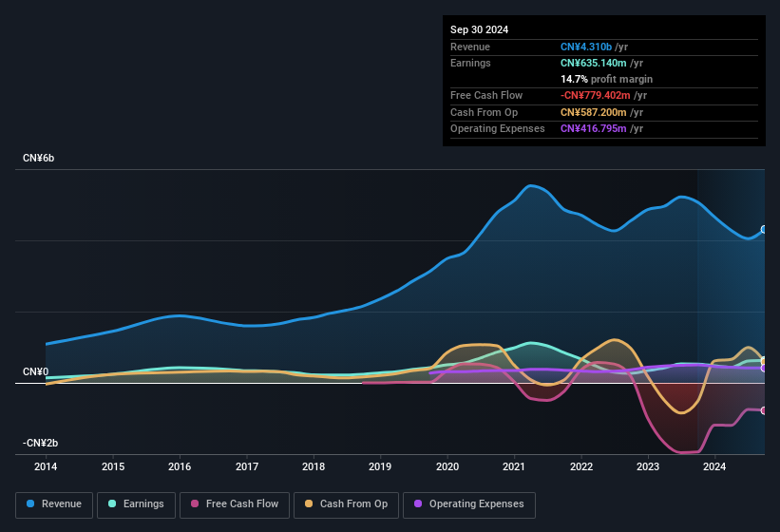Toggle the Cash From Op legend button
This screenshot has width=780, height=532.
coord(346,505)
